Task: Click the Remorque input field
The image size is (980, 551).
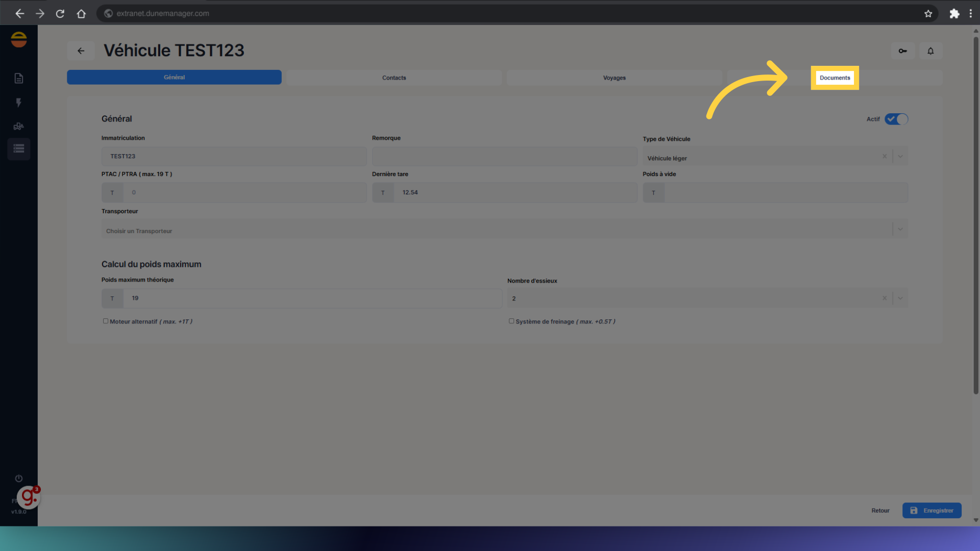Action: tap(504, 157)
